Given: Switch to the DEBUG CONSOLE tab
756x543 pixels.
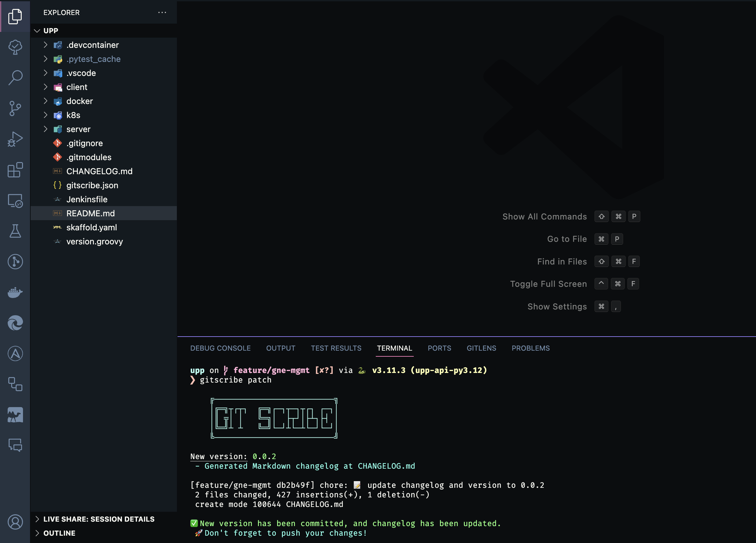Looking at the screenshot, I should pyautogui.click(x=220, y=348).
